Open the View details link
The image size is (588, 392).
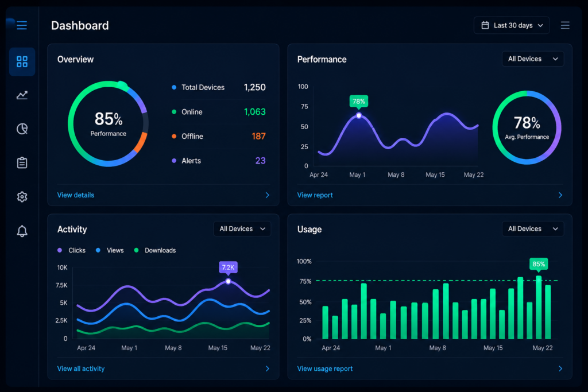tap(76, 195)
